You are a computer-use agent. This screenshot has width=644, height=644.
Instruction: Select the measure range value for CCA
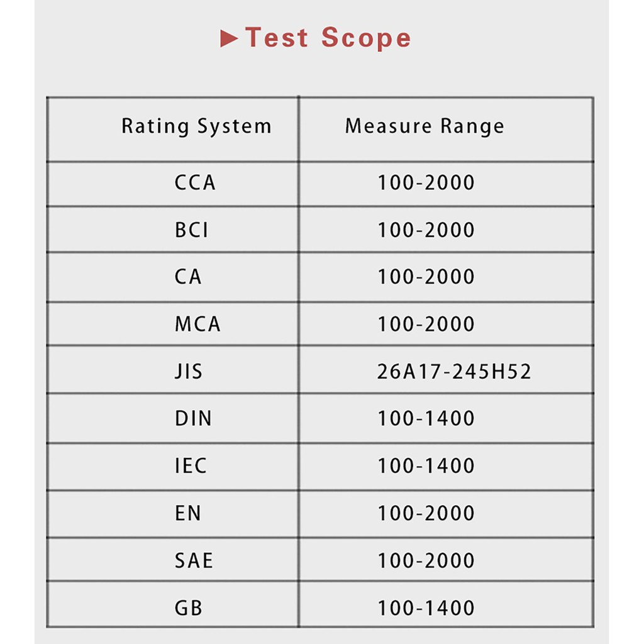(426, 183)
